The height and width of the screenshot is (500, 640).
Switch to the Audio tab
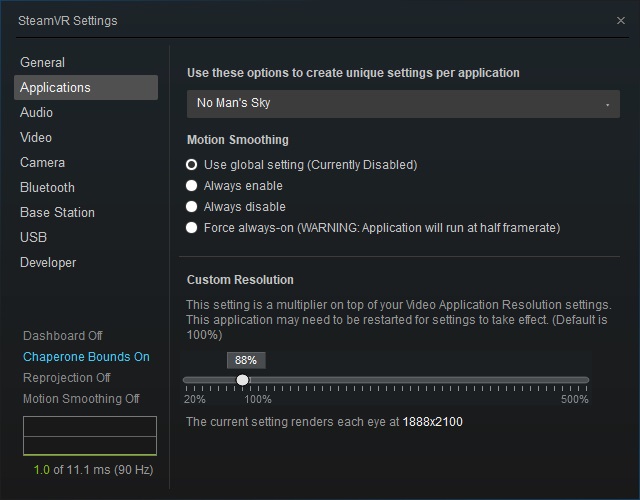point(37,112)
